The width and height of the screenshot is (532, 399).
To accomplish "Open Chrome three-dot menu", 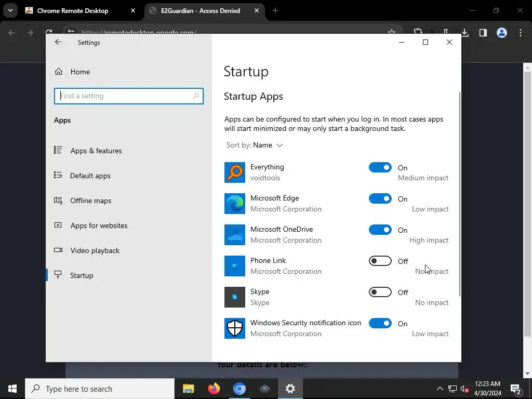I will click(521, 33).
